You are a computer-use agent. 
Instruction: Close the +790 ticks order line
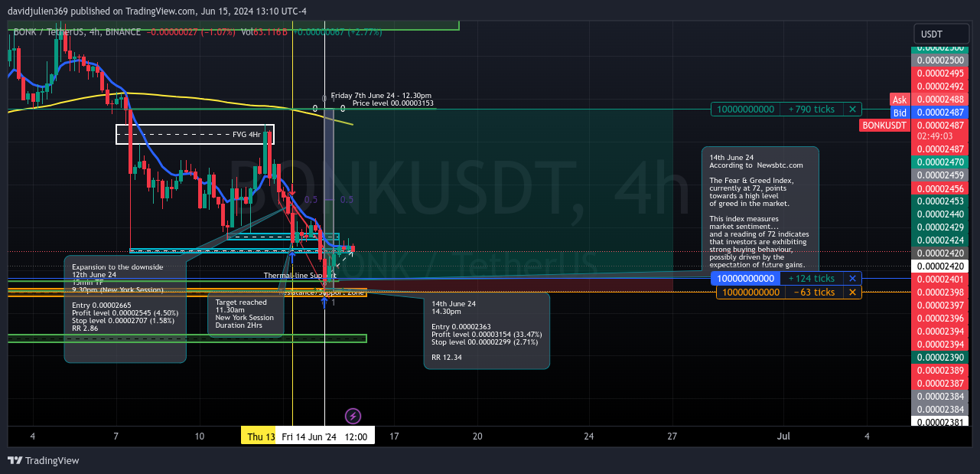tap(852, 110)
